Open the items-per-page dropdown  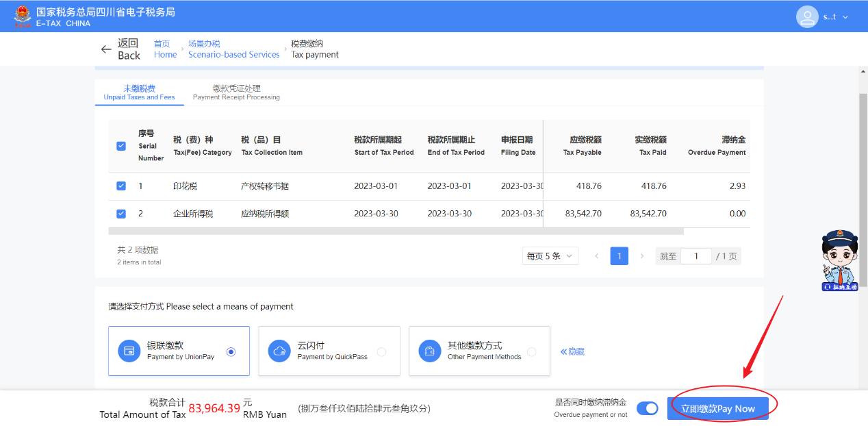(x=550, y=256)
